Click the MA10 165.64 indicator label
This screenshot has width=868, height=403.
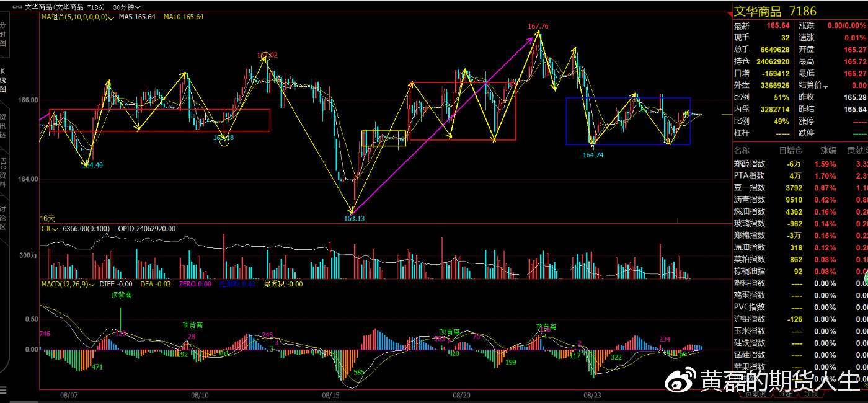(x=184, y=17)
